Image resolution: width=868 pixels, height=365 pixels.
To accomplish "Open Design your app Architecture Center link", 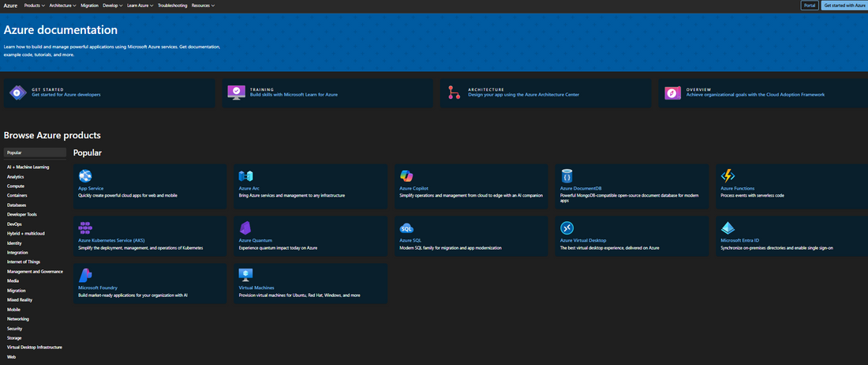I will point(524,95).
